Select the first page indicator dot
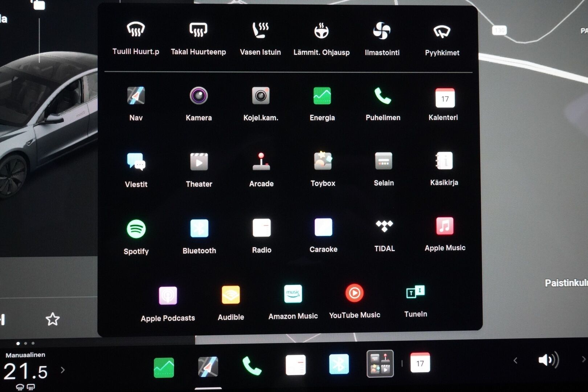Screen dimensions: 588x392 pyautogui.click(x=18, y=343)
